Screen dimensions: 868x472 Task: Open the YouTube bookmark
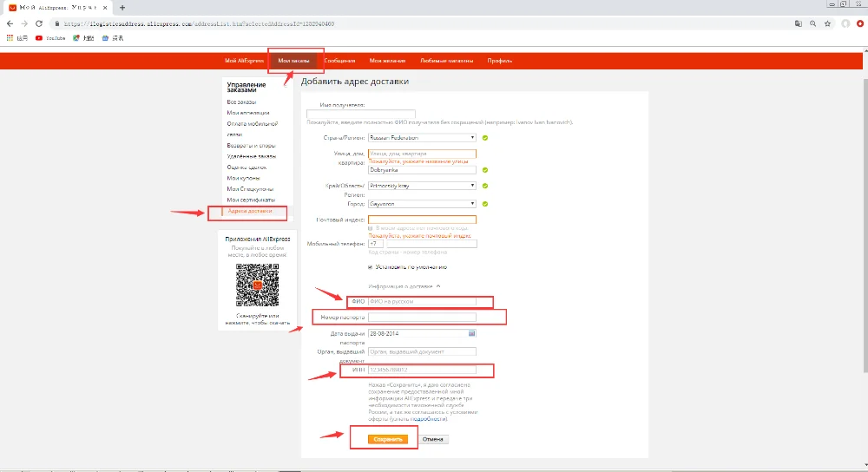click(50, 38)
